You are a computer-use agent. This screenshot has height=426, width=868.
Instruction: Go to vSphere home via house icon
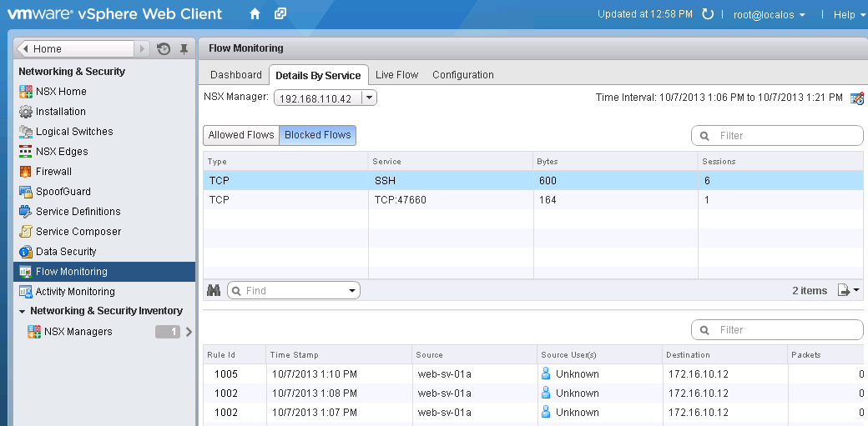[x=255, y=14]
